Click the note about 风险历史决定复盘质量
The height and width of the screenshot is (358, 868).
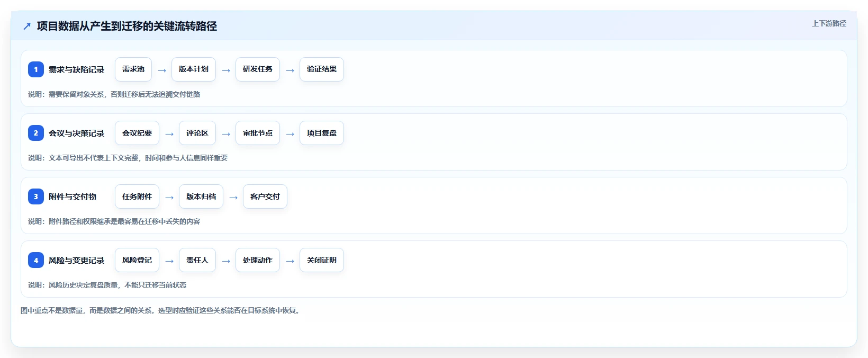(x=107, y=285)
